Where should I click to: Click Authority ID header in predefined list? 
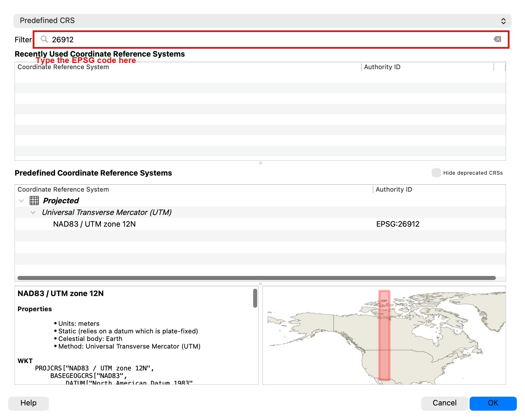pyautogui.click(x=394, y=190)
